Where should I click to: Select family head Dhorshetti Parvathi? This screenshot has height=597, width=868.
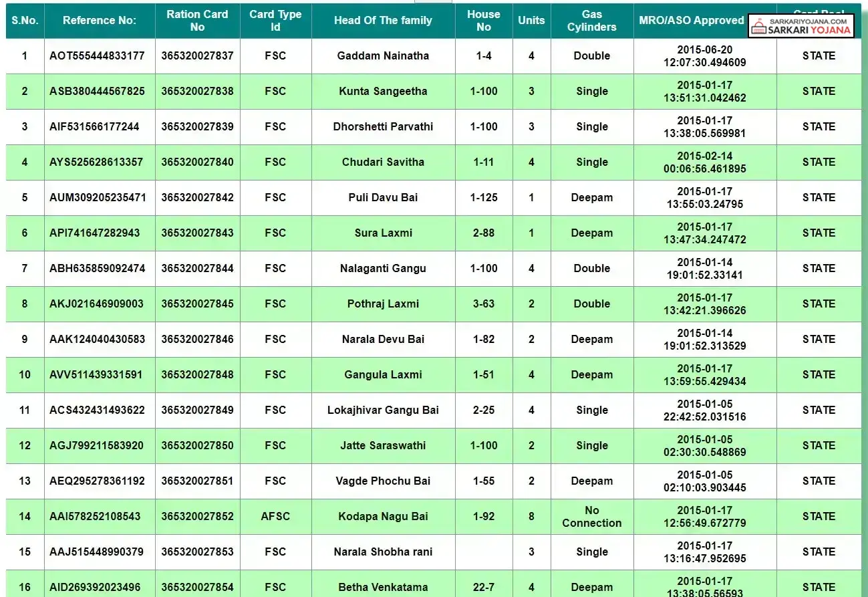[x=383, y=127]
